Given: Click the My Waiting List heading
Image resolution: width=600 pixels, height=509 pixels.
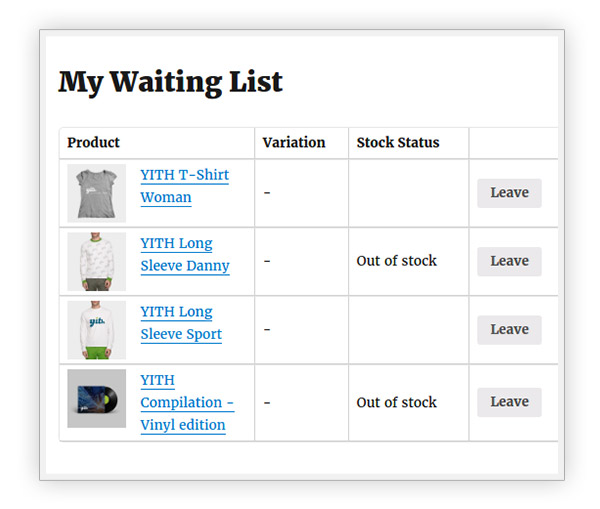Looking at the screenshot, I should pyautogui.click(x=170, y=82).
